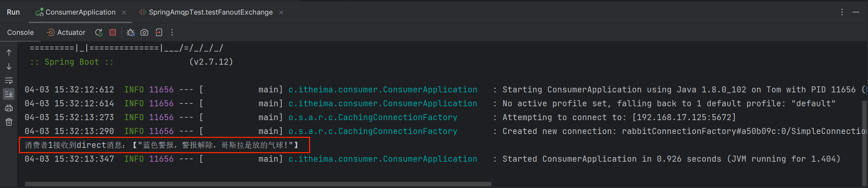The height and width of the screenshot is (188, 868).
Task: Select the Console tab
Action: point(21,33)
